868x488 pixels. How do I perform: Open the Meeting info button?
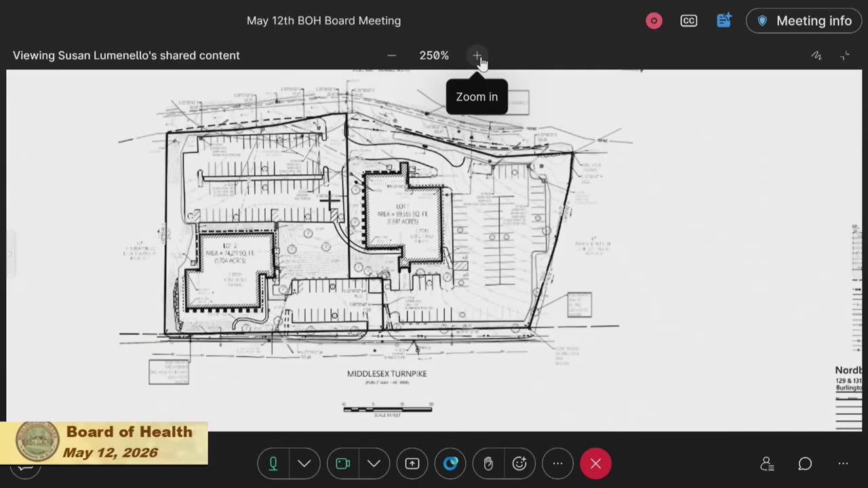point(804,21)
